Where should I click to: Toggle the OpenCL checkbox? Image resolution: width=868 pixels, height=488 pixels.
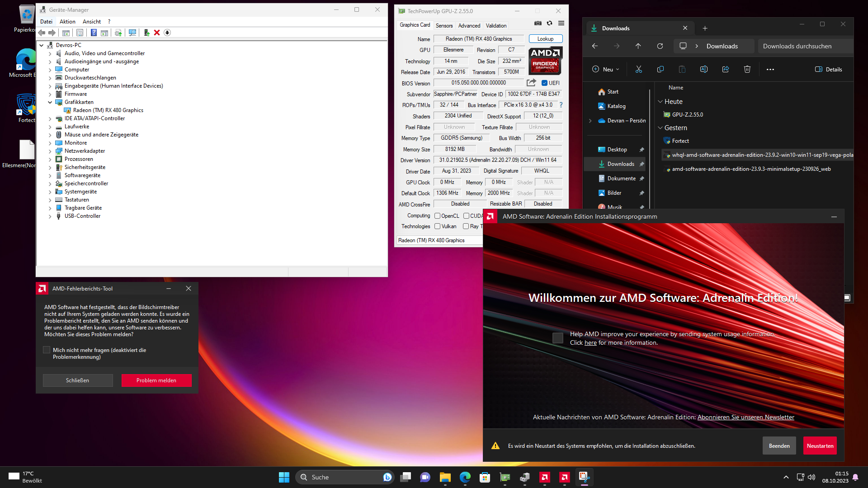tap(437, 216)
